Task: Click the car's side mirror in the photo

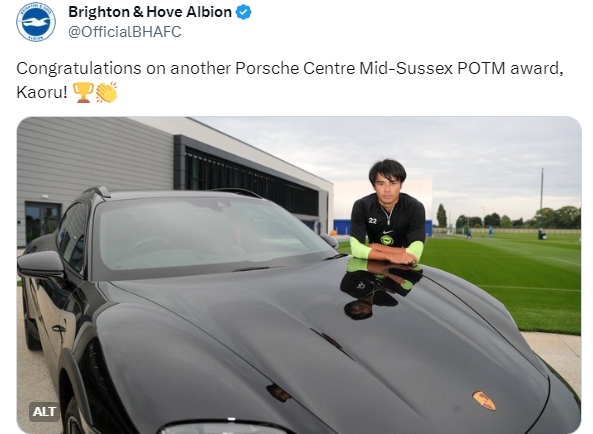Action: click(x=41, y=264)
